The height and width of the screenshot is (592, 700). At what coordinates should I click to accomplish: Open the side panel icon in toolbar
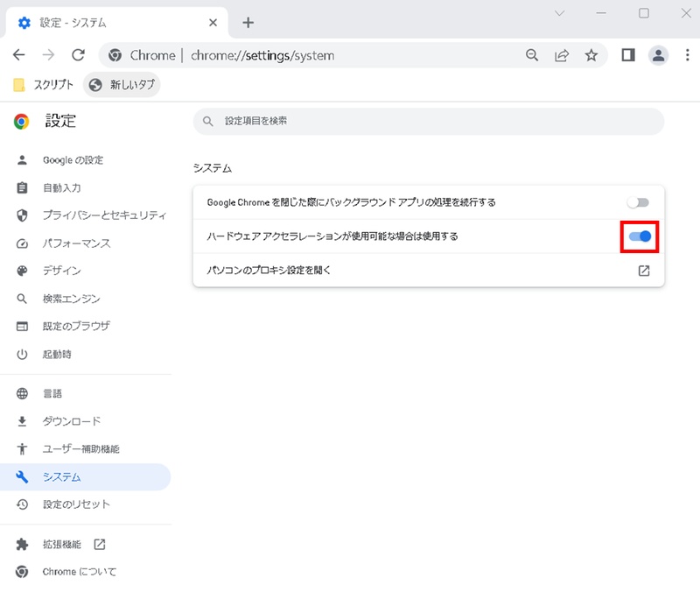pyautogui.click(x=627, y=54)
